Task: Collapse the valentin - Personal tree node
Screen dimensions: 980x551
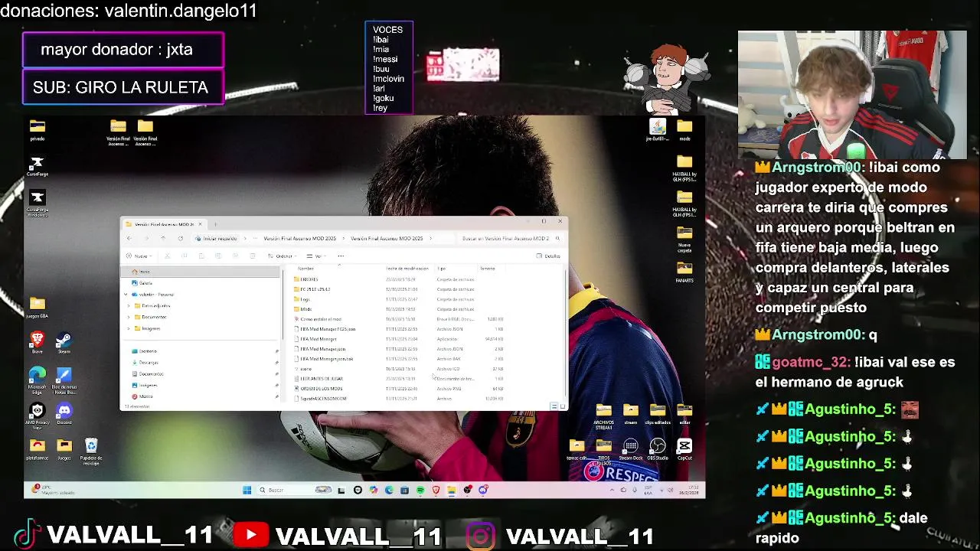Action: (x=126, y=294)
